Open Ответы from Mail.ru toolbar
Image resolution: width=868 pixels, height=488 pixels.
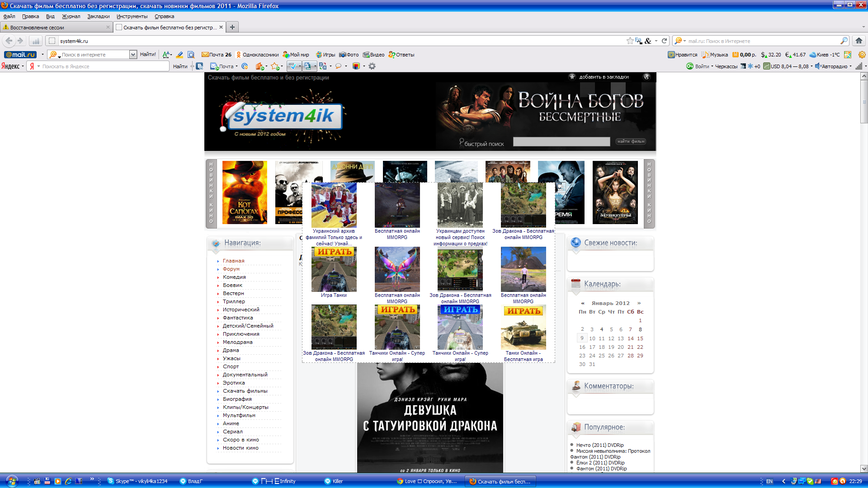[401, 55]
